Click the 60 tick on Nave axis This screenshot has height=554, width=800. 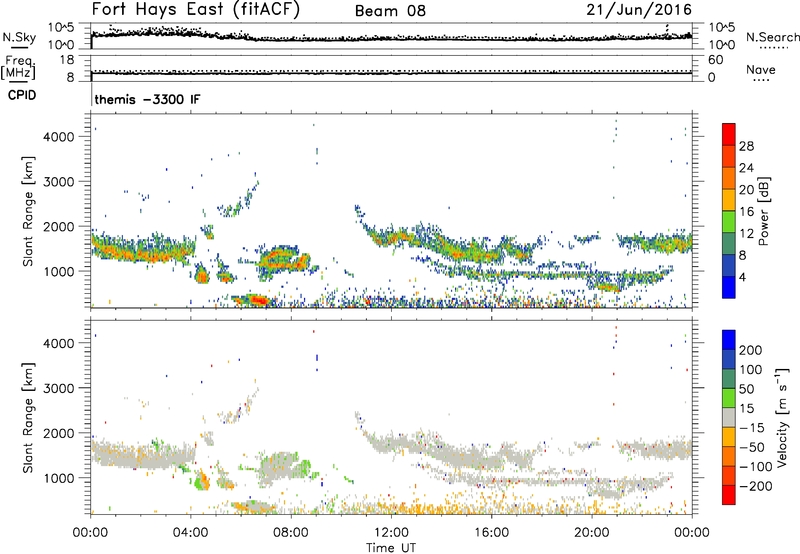tap(715, 60)
